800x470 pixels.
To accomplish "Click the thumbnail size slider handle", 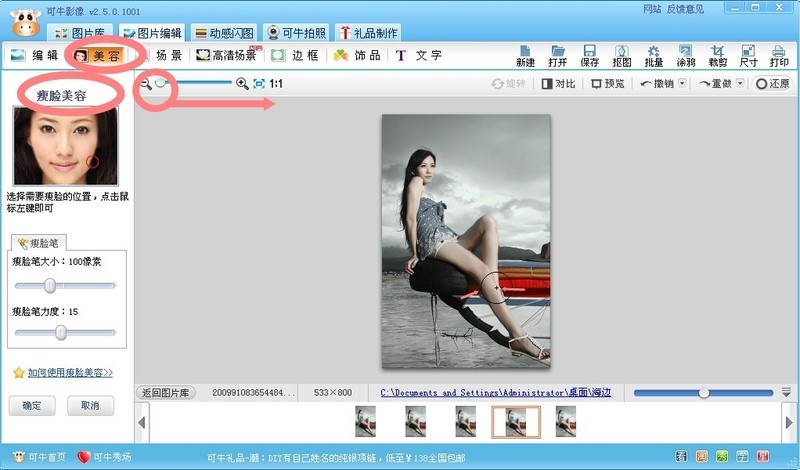I will (x=704, y=392).
